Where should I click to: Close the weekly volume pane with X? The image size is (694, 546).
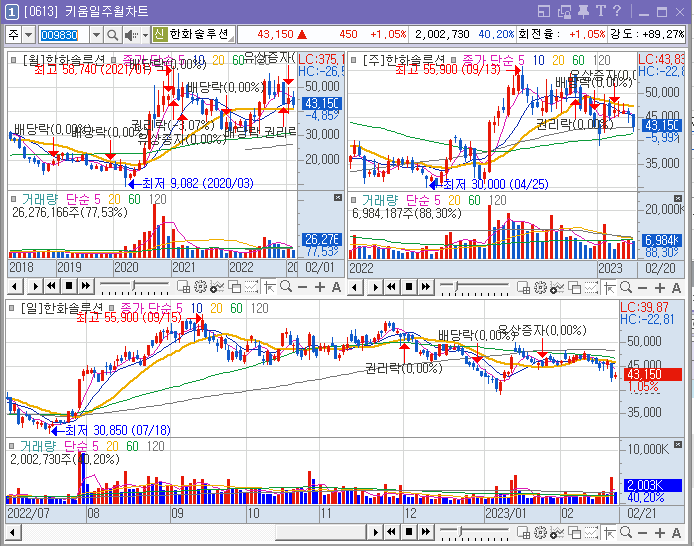point(678,198)
